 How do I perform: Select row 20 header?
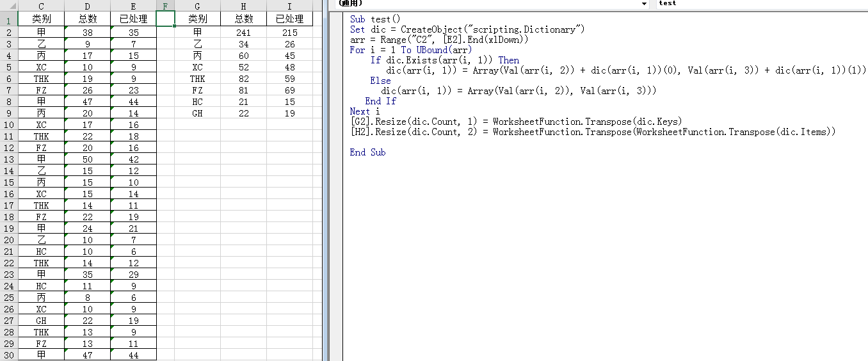tap(9, 239)
